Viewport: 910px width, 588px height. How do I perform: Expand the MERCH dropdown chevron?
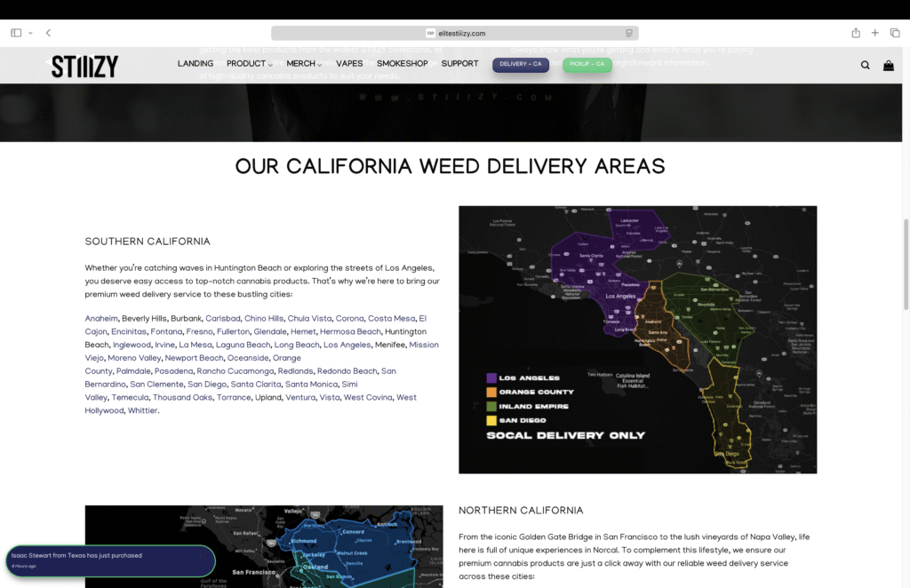pyautogui.click(x=319, y=64)
